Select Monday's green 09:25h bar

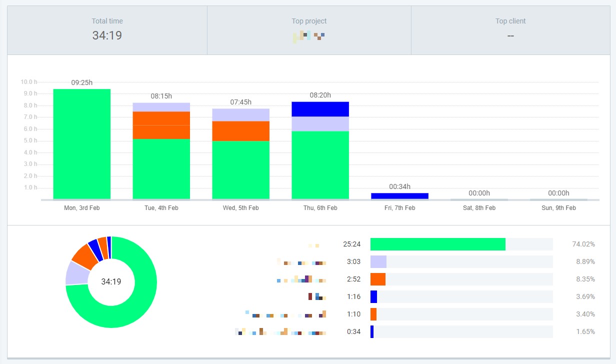coord(81,144)
